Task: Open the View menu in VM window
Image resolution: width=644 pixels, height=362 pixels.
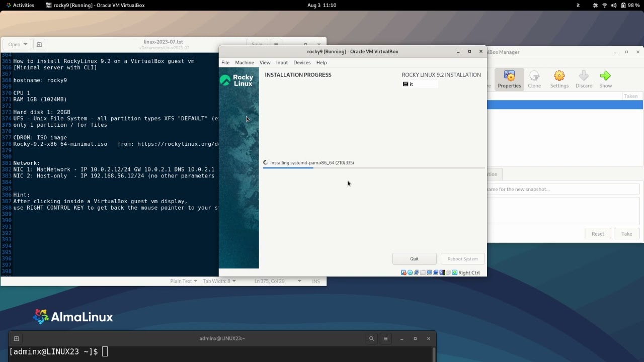Action: pos(265,62)
